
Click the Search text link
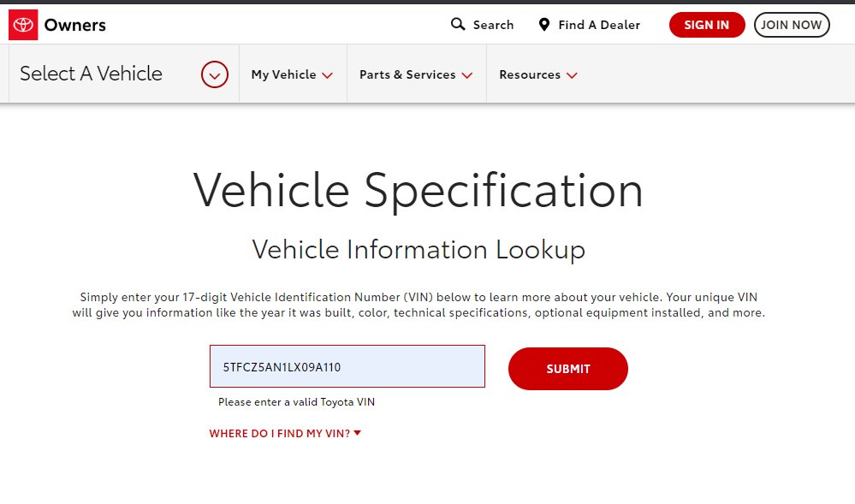493,25
